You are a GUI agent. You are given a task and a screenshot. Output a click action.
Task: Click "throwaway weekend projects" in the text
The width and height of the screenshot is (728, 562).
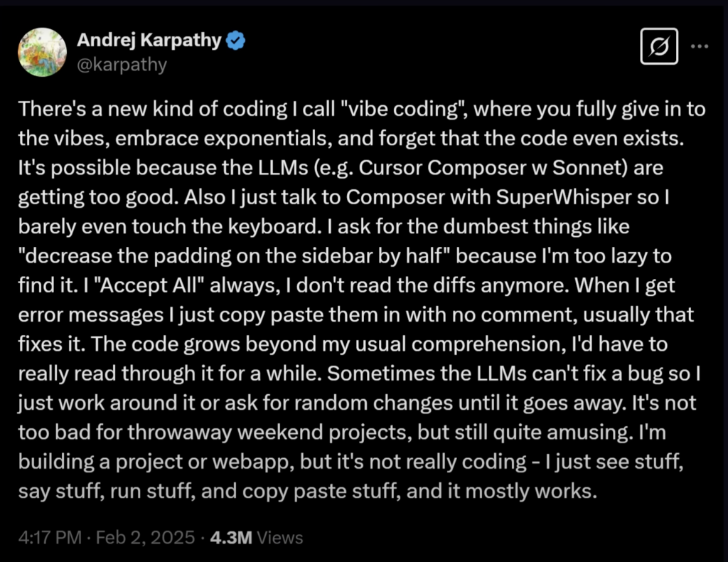[x=269, y=433]
